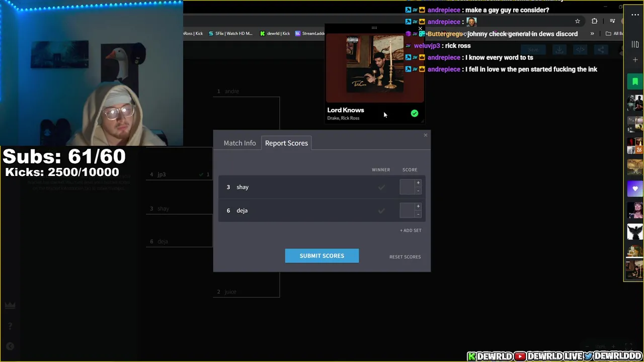Open the three-dots menu in sidebar
The height and width of the screenshot is (362, 644).
coord(635,15)
